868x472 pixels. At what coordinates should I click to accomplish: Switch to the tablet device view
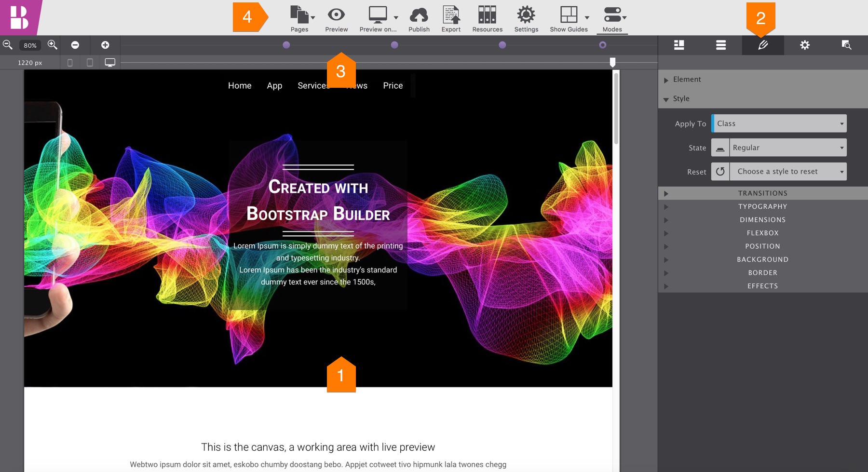[90, 63]
